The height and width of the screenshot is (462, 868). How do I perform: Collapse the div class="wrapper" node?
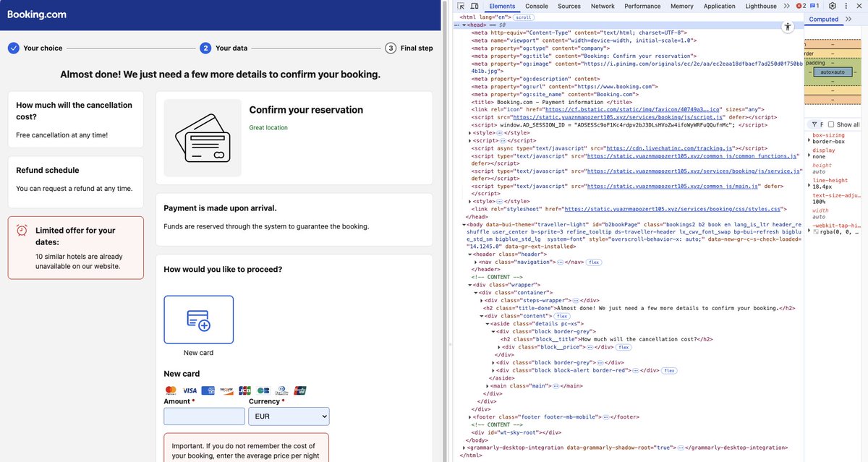[471, 285]
